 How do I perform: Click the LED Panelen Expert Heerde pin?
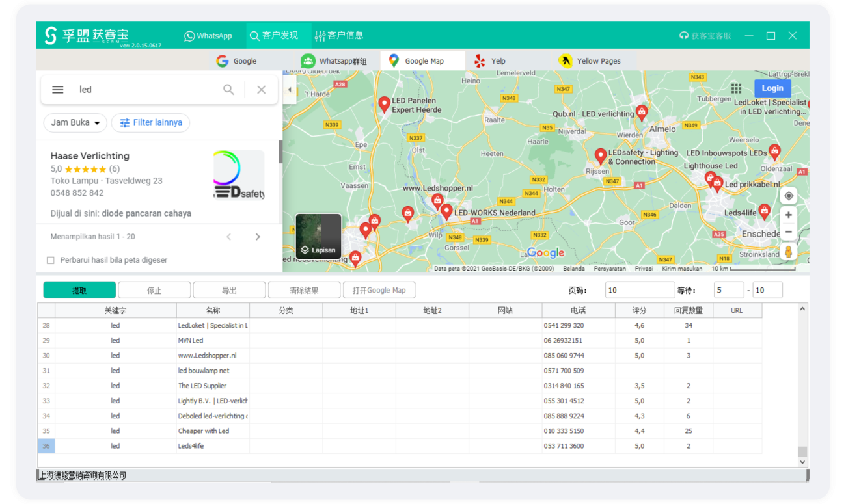pyautogui.click(x=385, y=104)
